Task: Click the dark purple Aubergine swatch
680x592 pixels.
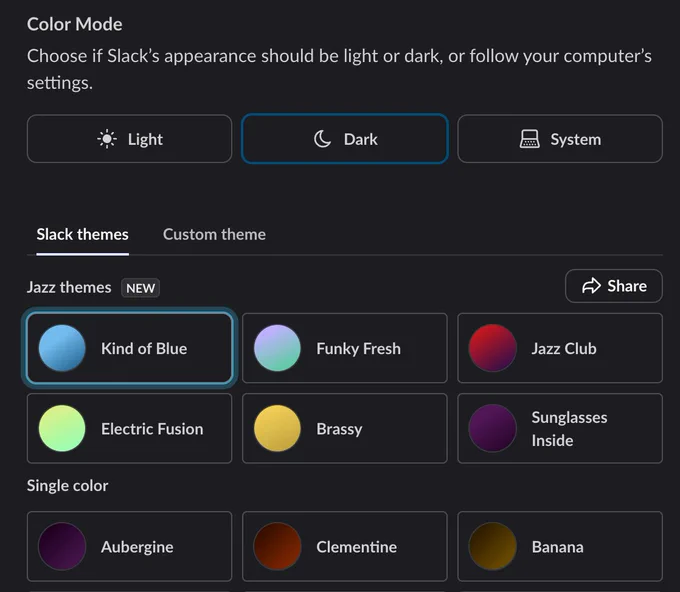Action: 62,546
